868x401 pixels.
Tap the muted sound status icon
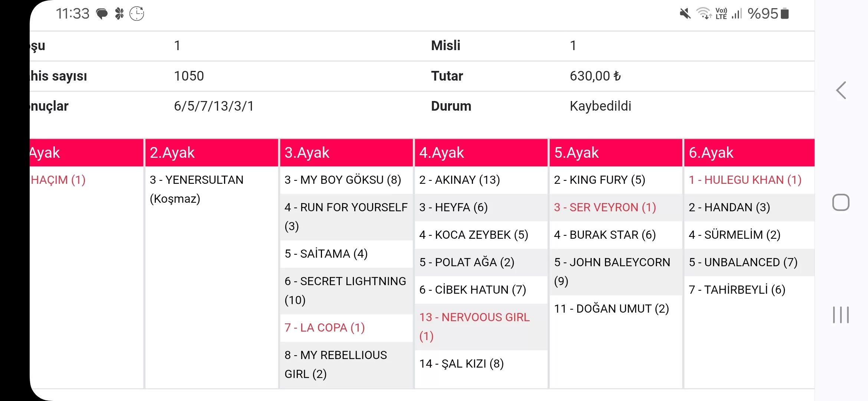tap(685, 14)
